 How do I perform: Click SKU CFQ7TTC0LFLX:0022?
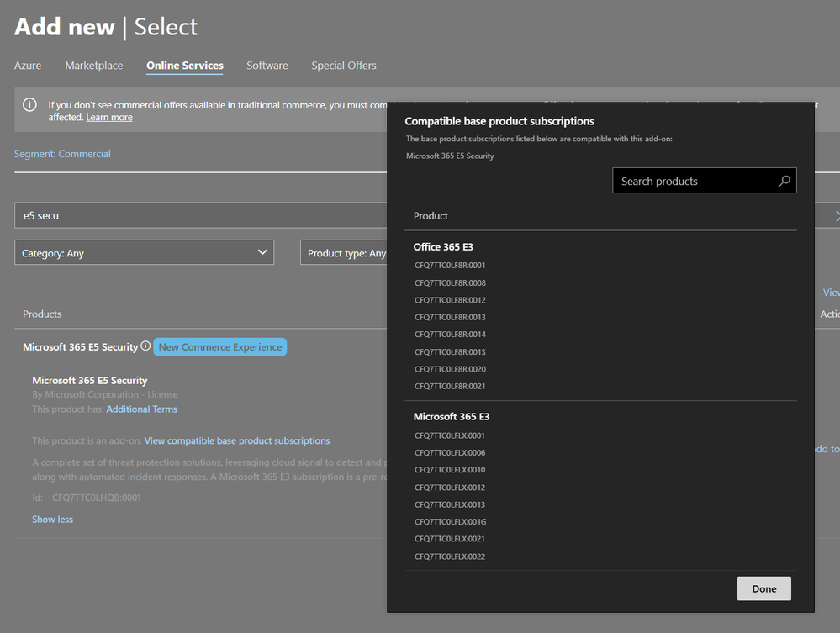coord(450,557)
